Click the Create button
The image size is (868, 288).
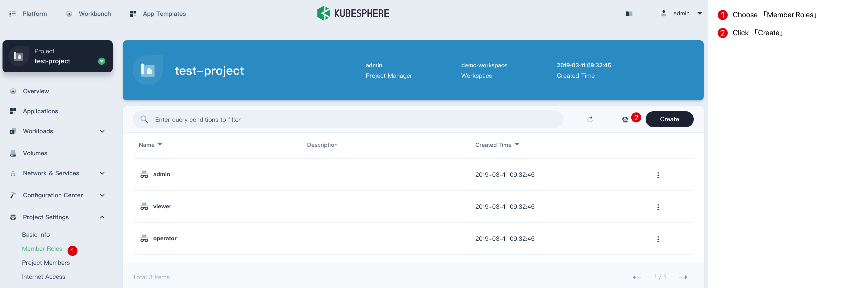click(x=670, y=119)
